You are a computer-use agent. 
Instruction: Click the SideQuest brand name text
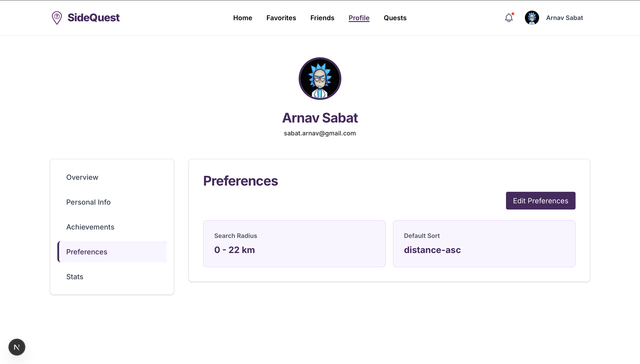pyautogui.click(x=94, y=18)
